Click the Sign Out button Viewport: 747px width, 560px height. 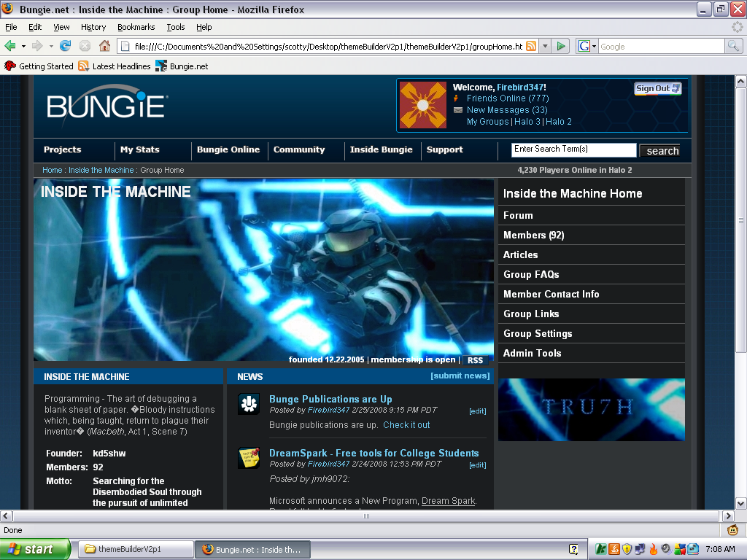(x=657, y=89)
